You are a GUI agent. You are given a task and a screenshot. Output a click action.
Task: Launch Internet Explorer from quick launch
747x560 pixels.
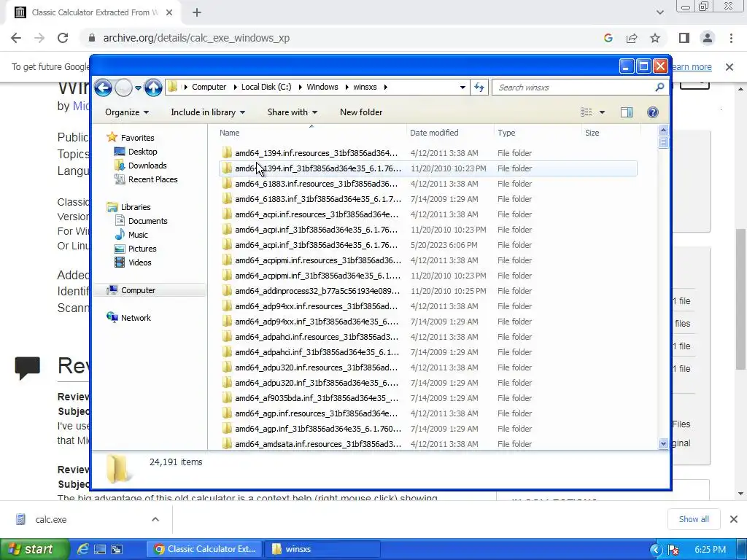pos(83,549)
